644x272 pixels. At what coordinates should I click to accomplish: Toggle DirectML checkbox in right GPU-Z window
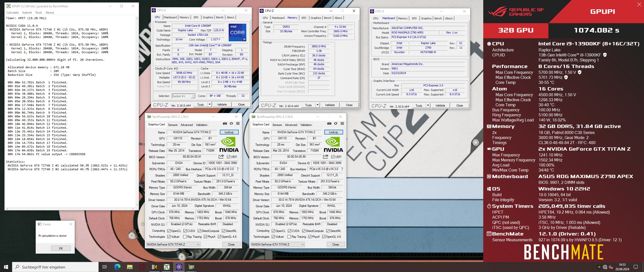pyautogui.click(x=328, y=231)
